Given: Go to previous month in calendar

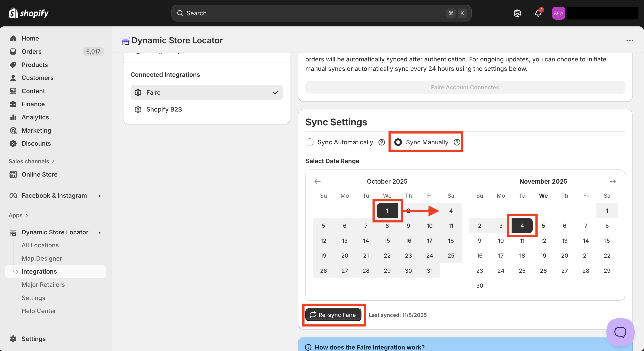Looking at the screenshot, I should (317, 181).
